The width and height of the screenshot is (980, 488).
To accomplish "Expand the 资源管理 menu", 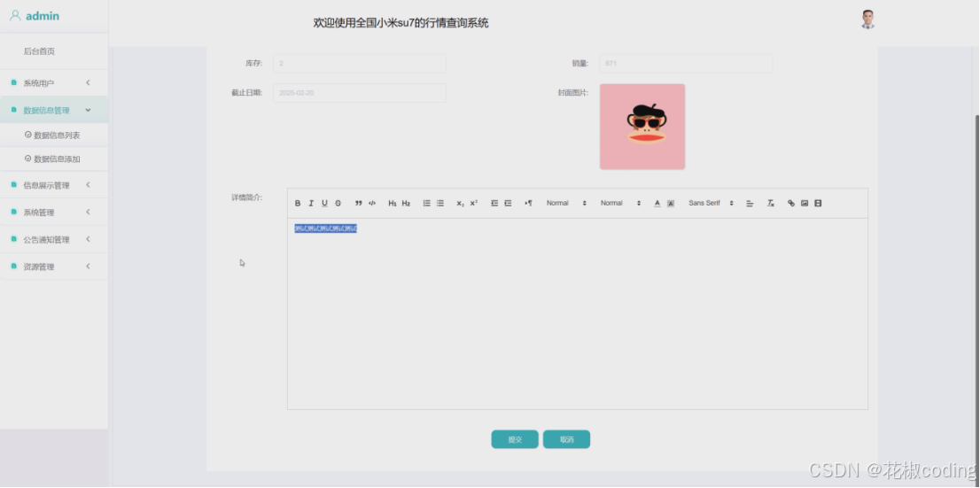I will click(x=54, y=267).
